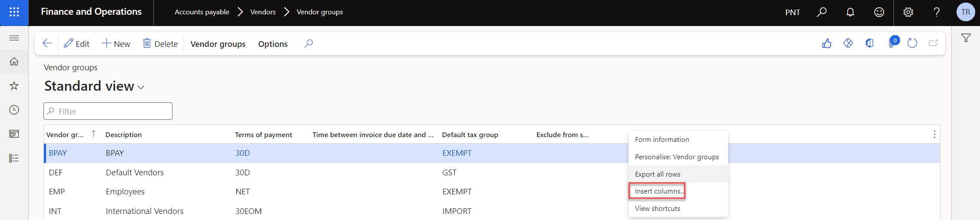Image resolution: width=980 pixels, height=220 pixels.
Task: Expand chevron after Vendors breadcrumb
Action: click(x=286, y=12)
